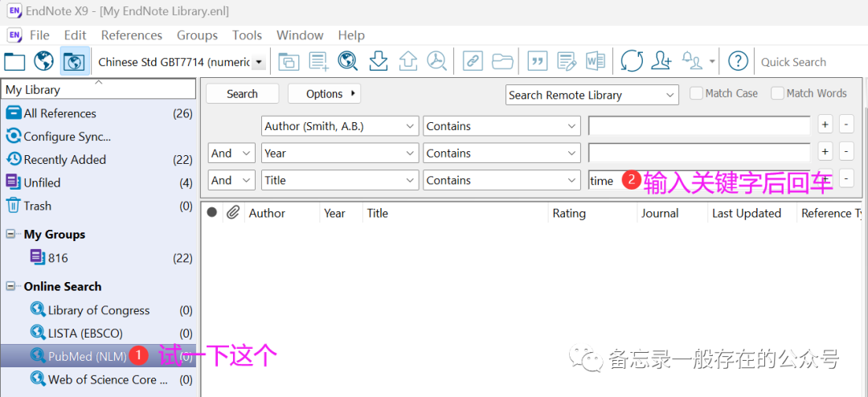The image size is (868, 397).
Task: Click Open File folder toolbar icon
Action: coord(502,61)
